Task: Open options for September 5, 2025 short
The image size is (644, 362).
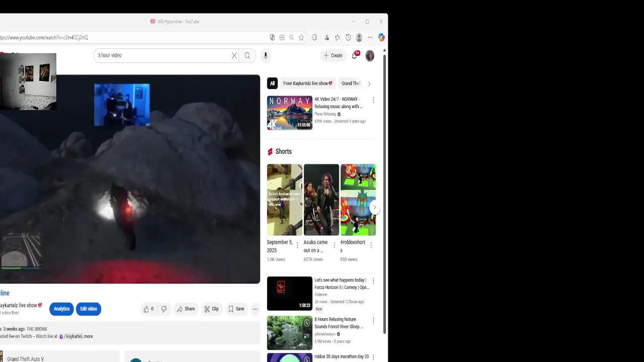Action: (297, 245)
